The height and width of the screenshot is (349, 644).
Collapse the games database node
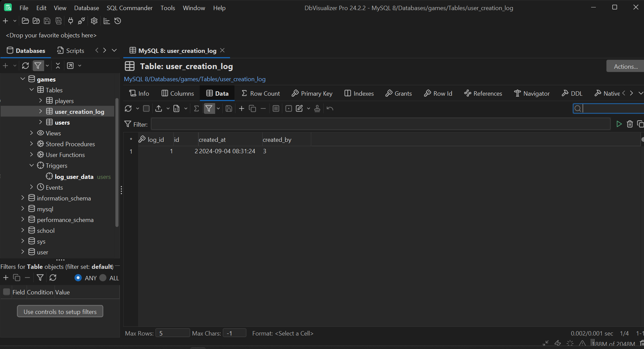pyautogui.click(x=22, y=79)
